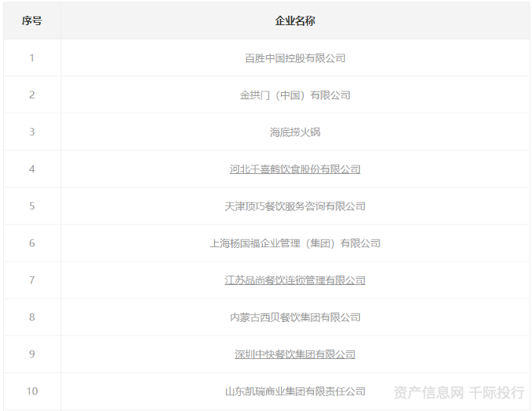Select the 百胜中国控股有限公司 cell

(295, 58)
